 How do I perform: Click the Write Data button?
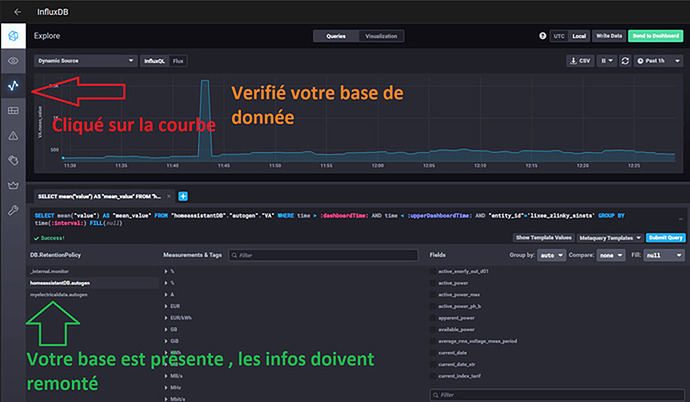[x=609, y=36]
